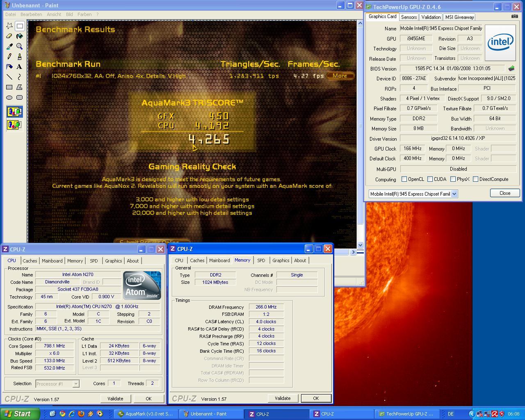Launch Chrome from quick launch bar
The height and width of the screenshot is (420, 525).
(x=62, y=414)
